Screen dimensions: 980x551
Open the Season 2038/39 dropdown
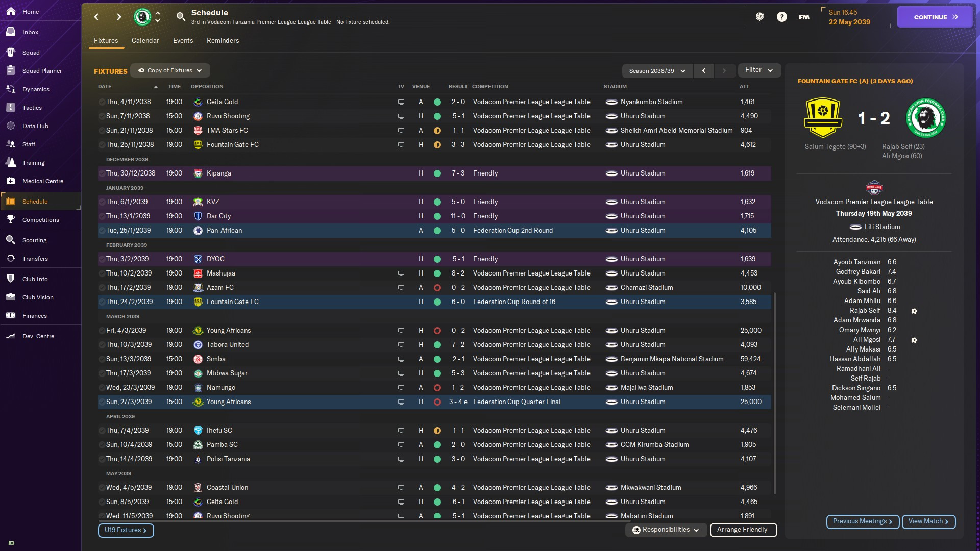[657, 71]
